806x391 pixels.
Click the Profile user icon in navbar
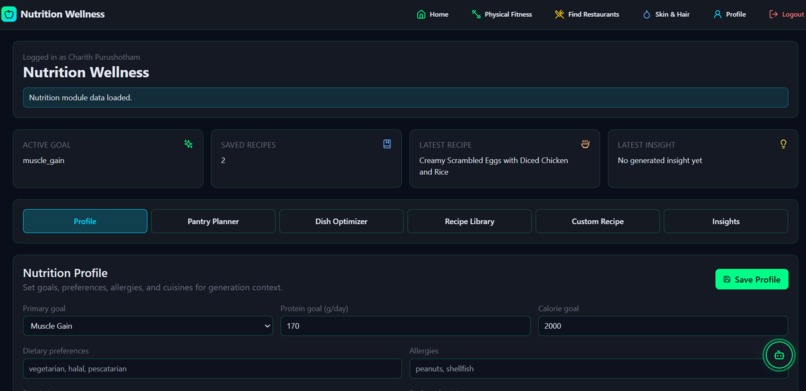pos(717,14)
